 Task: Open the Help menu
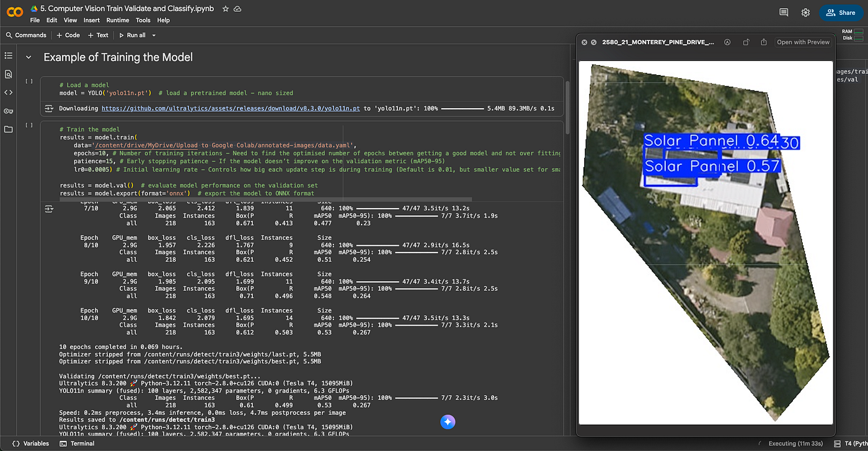163,20
